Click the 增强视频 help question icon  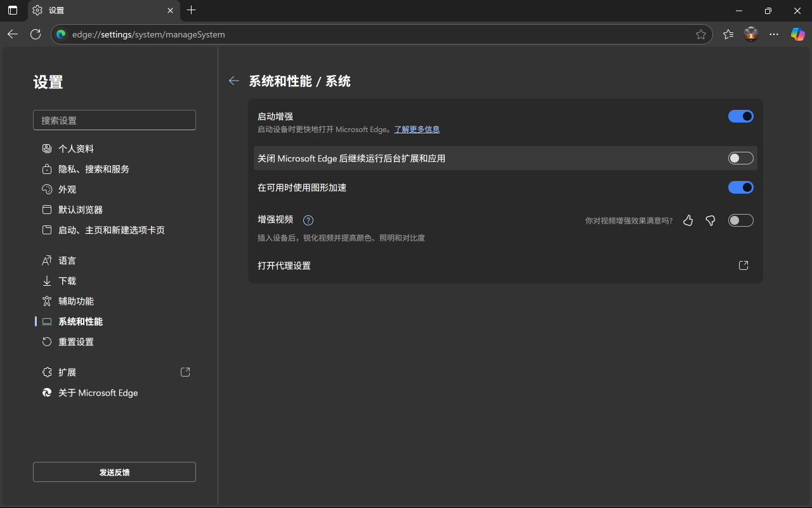coord(308,220)
